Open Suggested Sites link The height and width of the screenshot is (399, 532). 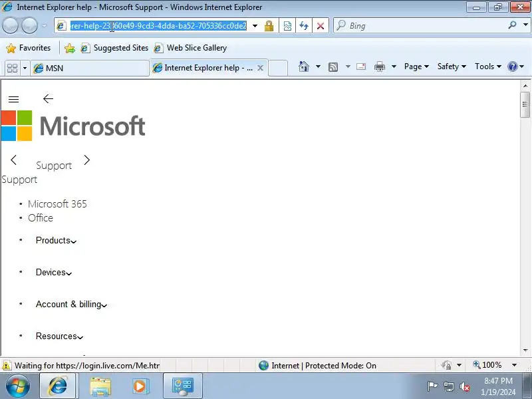tap(114, 48)
